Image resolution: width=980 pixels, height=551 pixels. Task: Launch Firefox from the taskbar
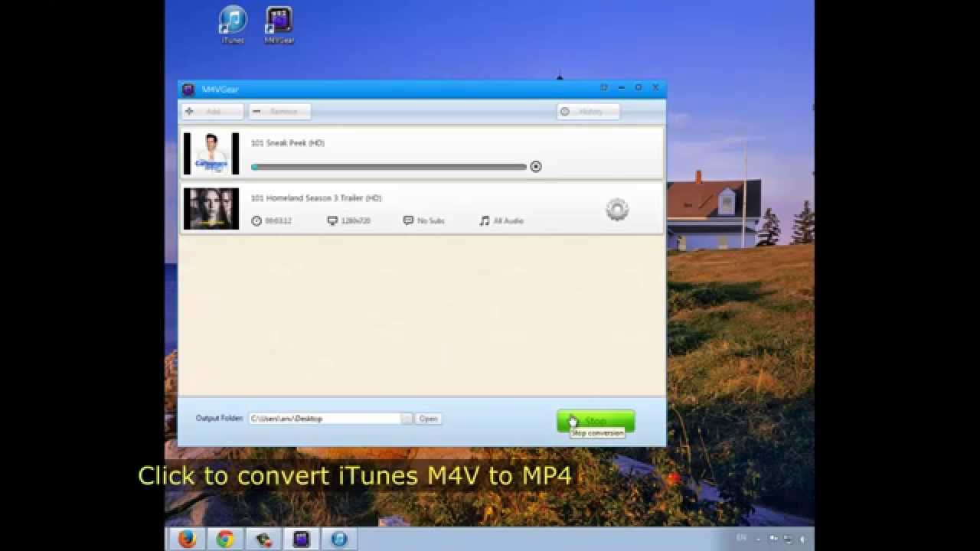pos(188,539)
